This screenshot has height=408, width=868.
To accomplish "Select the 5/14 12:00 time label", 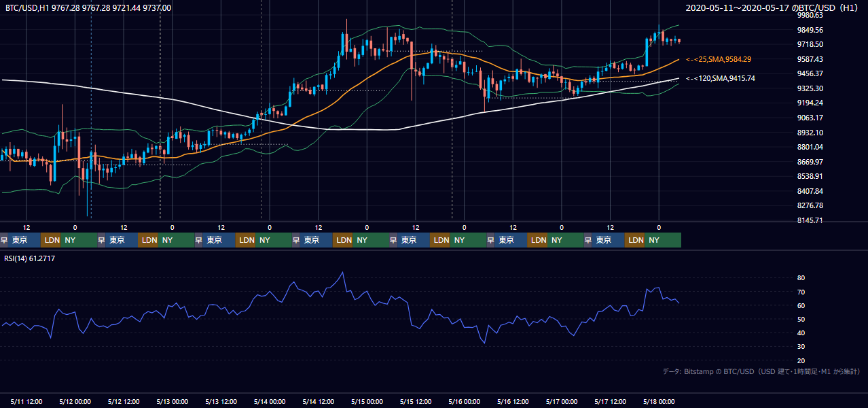I will [318, 401].
